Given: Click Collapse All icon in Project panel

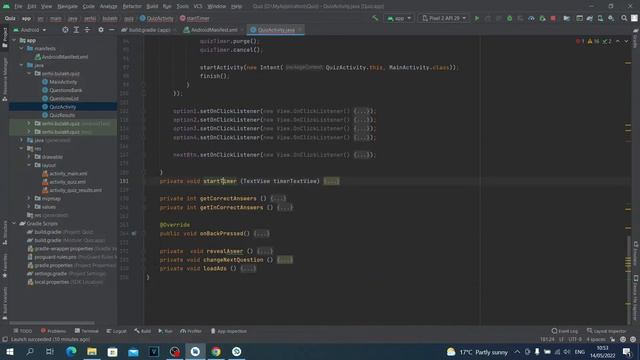Looking at the screenshot, I should click(x=87, y=30).
